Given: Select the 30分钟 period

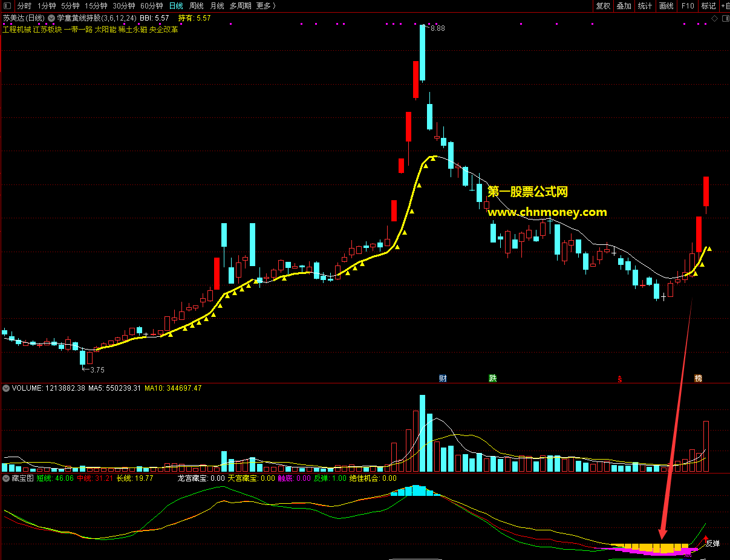Looking at the screenshot, I should tap(124, 5).
